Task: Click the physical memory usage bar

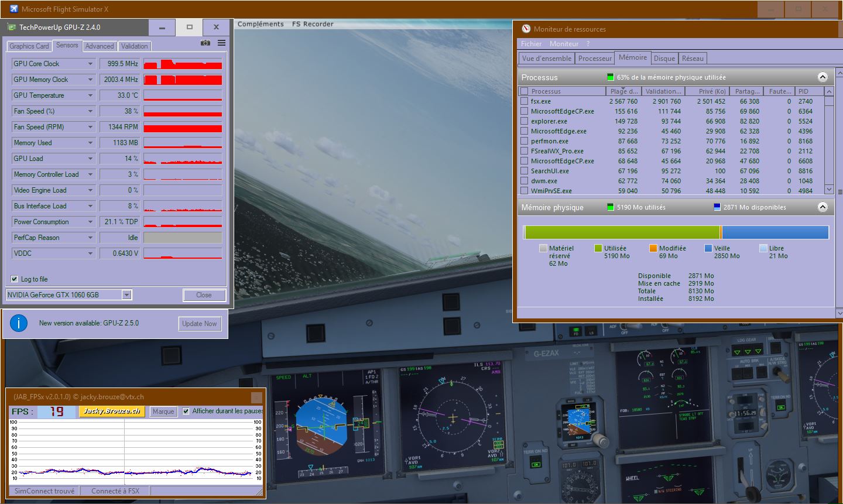Action: click(x=676, y=232)
